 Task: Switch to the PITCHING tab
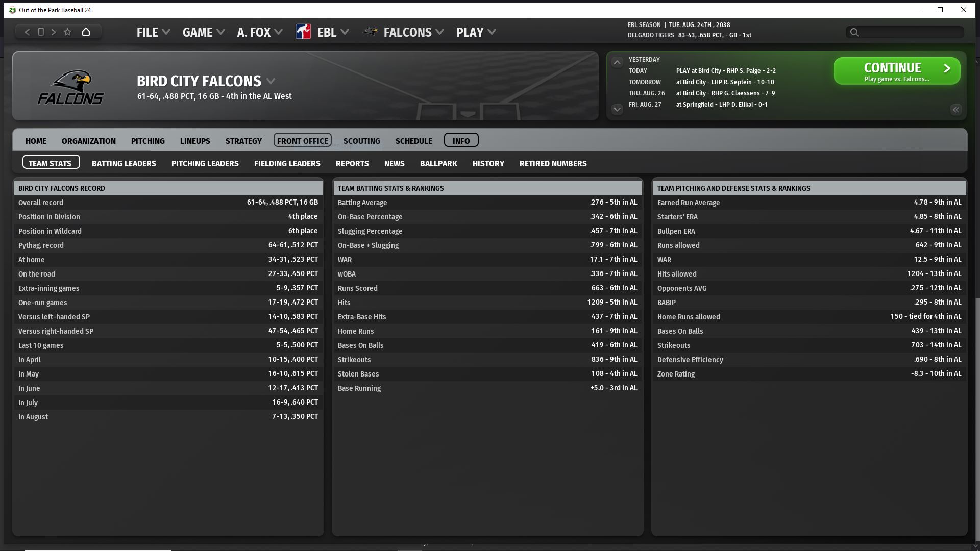tap(148, 141)
